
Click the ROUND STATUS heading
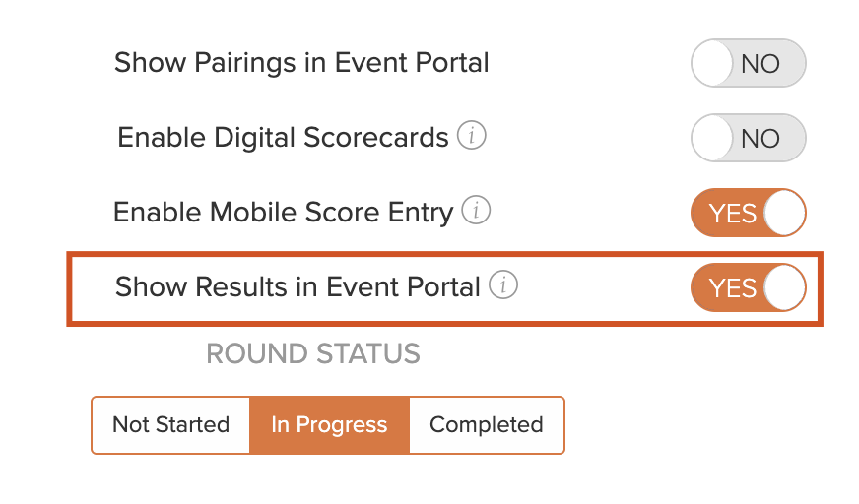(x=313, y=353)
